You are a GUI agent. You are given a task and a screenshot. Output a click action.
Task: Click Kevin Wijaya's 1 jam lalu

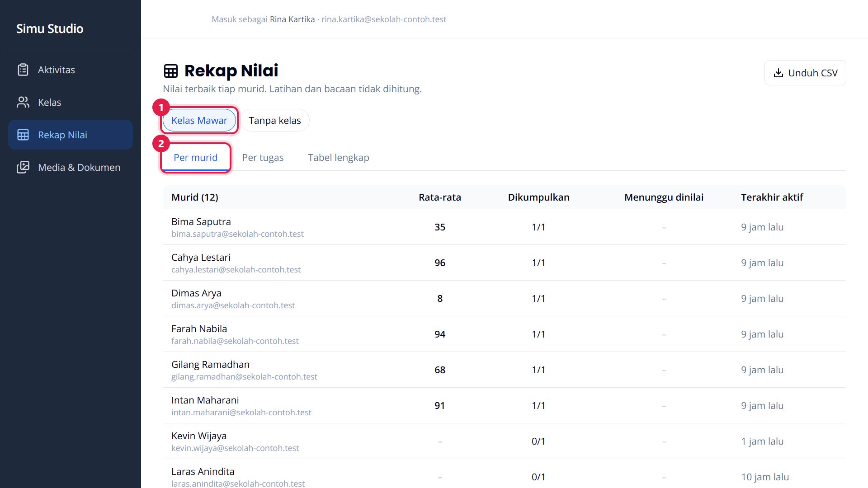point(762,441)
